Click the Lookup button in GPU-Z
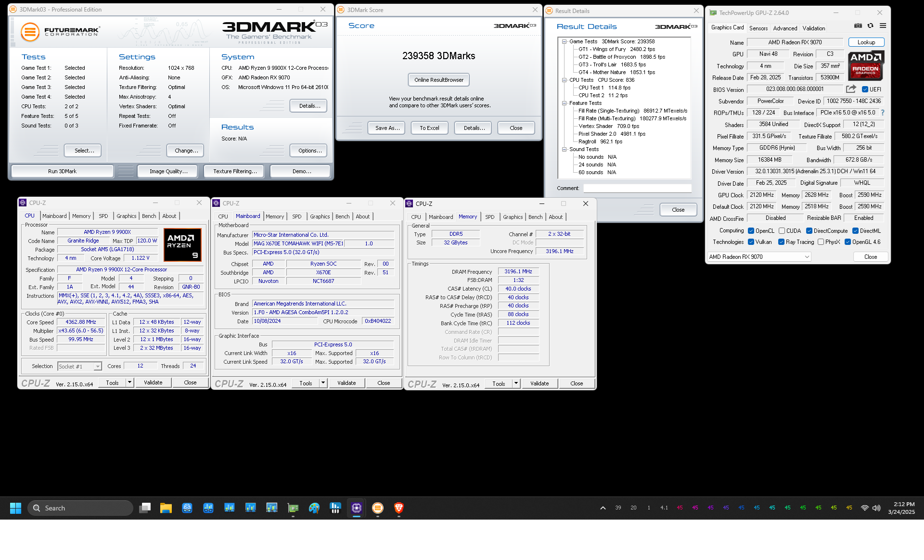 pyautogui.click(x=866, y=42)
